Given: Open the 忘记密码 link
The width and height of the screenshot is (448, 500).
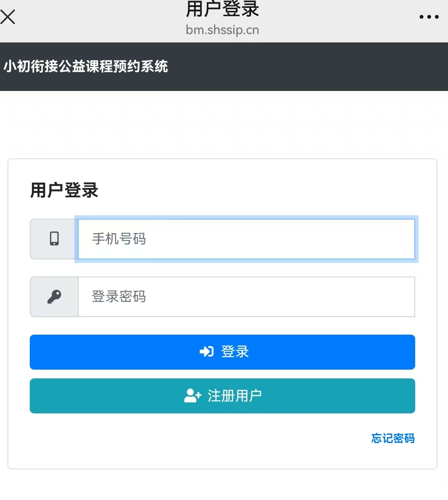Looking at the screenshot, I should coord(392,438).
